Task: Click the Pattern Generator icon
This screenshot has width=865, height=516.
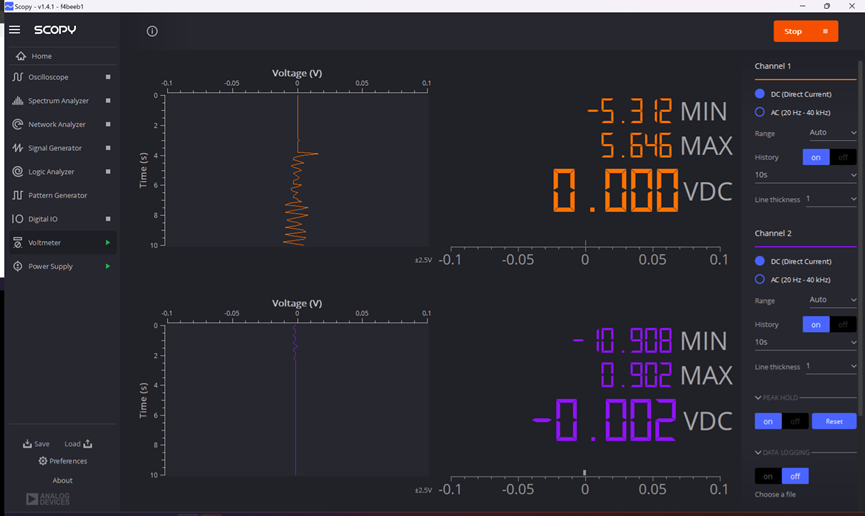Action: [18, 195]
